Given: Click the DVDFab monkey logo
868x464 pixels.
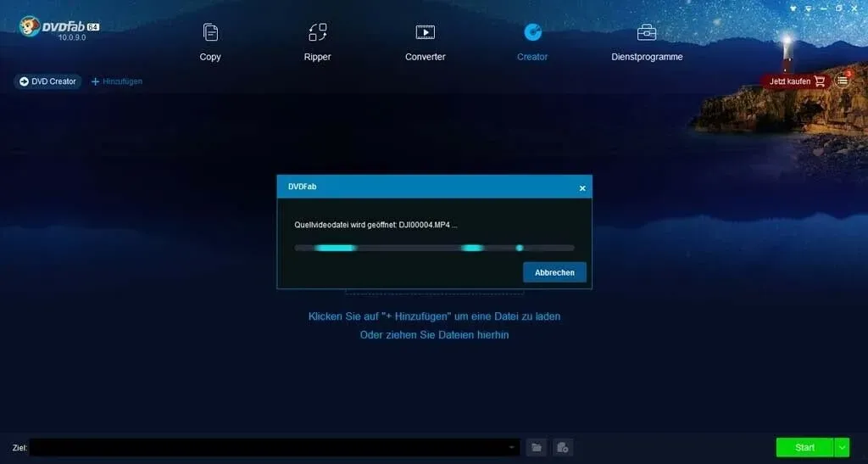Looking at the screenshot, I should coord(30,26).
